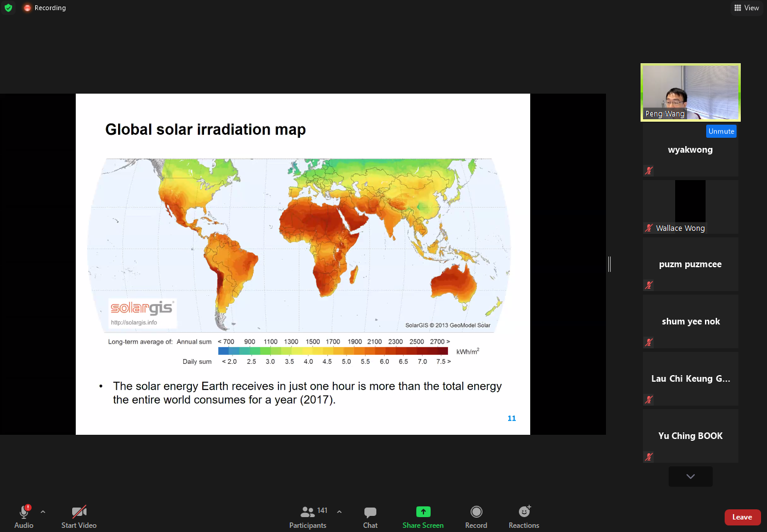
Task: Select the shum yee nok participant tile
Action: click(691, 321)
